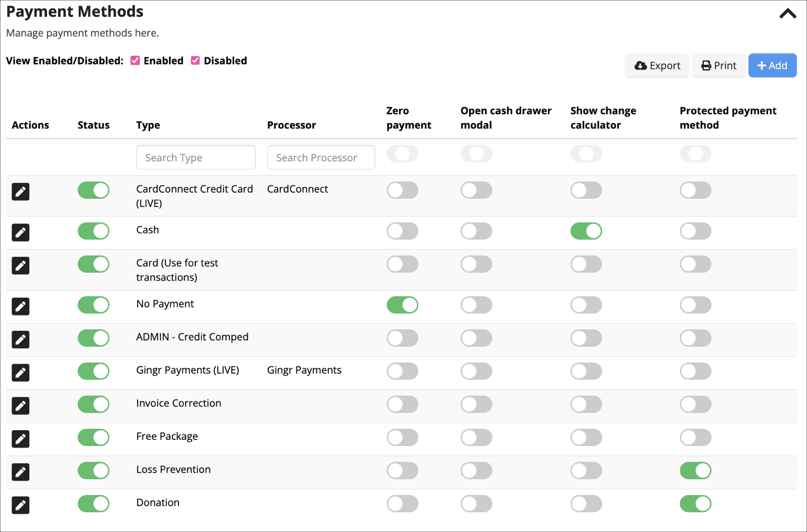This screenshot has height=532, width=807.
Task: Click the pencil icon for Cash
Action: [x=21, y=233]
